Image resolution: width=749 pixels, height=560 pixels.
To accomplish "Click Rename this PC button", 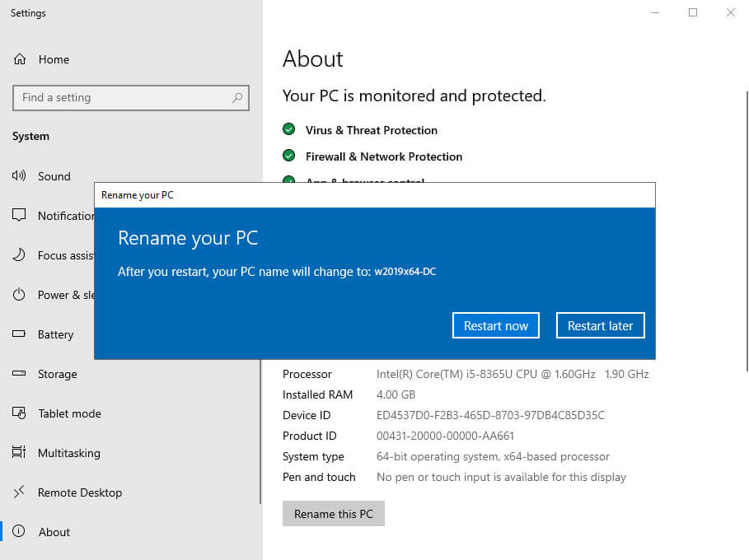I will click(334, 514).
